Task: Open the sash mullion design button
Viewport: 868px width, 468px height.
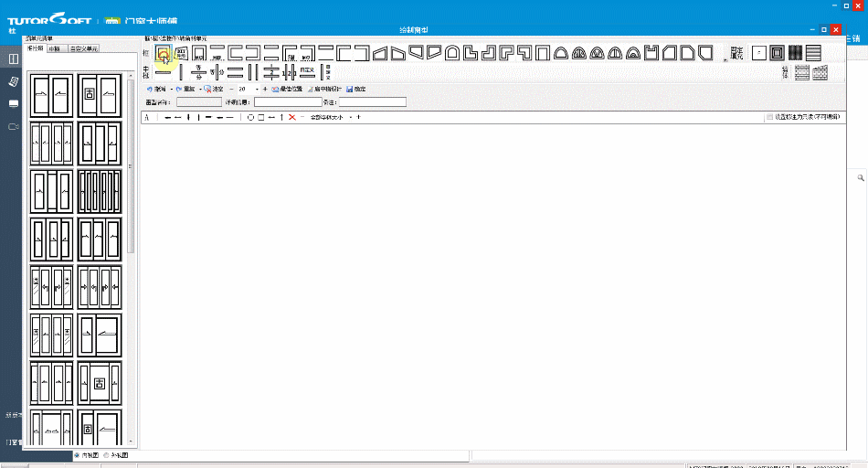Action: pos(325,90)
